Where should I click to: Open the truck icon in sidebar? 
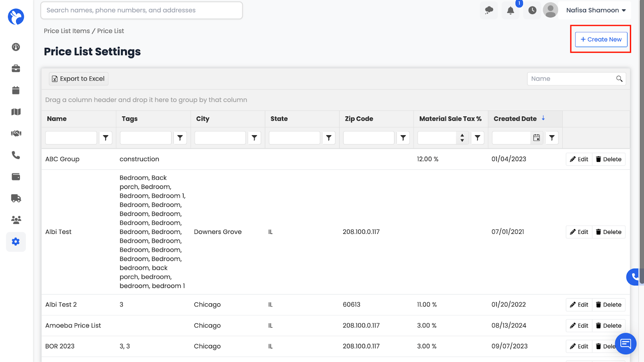click(x=16, y=198)
